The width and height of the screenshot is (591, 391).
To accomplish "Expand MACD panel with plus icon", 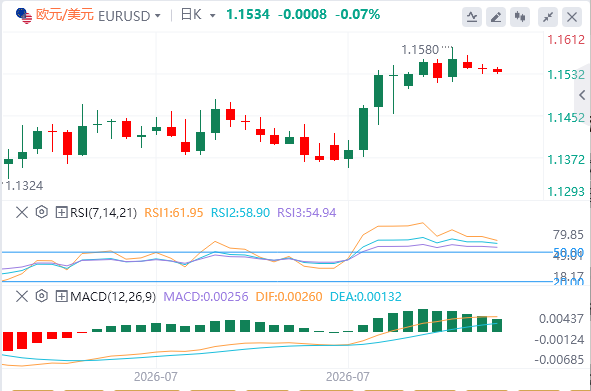I will point(61,296).
